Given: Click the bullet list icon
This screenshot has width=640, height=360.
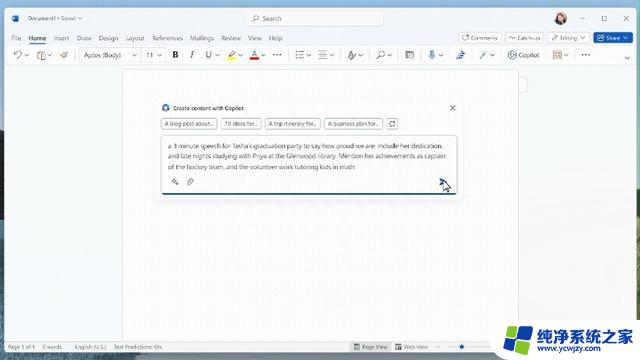Looking at the screenshot, I should click(x=300, y=55).
